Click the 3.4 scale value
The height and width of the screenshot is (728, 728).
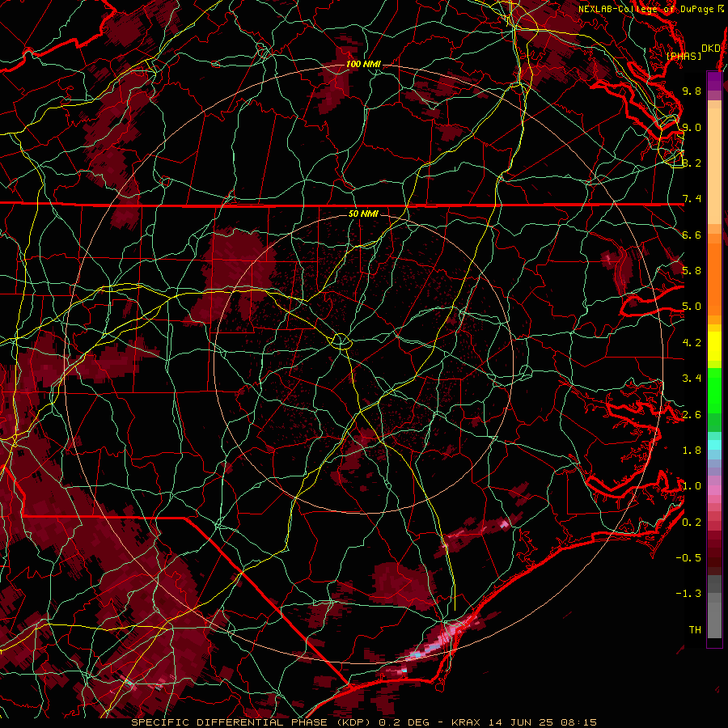[692, 379]
